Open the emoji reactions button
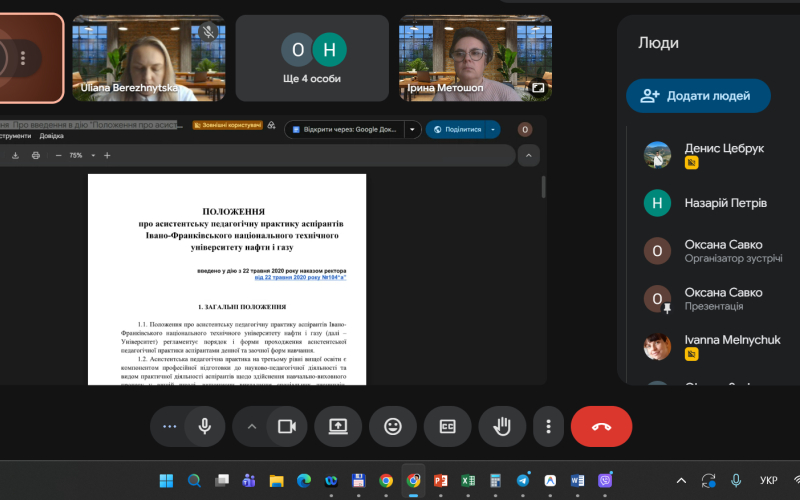Screen dimensions: 800x500 click(x=393, y=427)
